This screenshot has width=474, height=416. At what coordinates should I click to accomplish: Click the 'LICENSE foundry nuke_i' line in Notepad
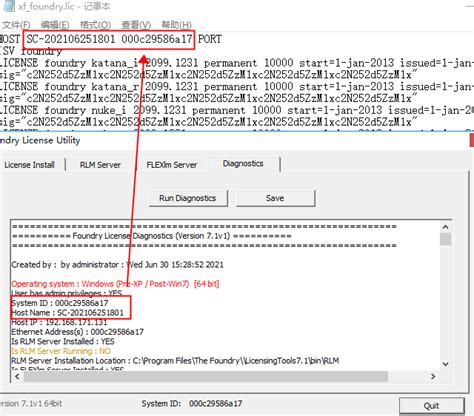tap(236, 110)
